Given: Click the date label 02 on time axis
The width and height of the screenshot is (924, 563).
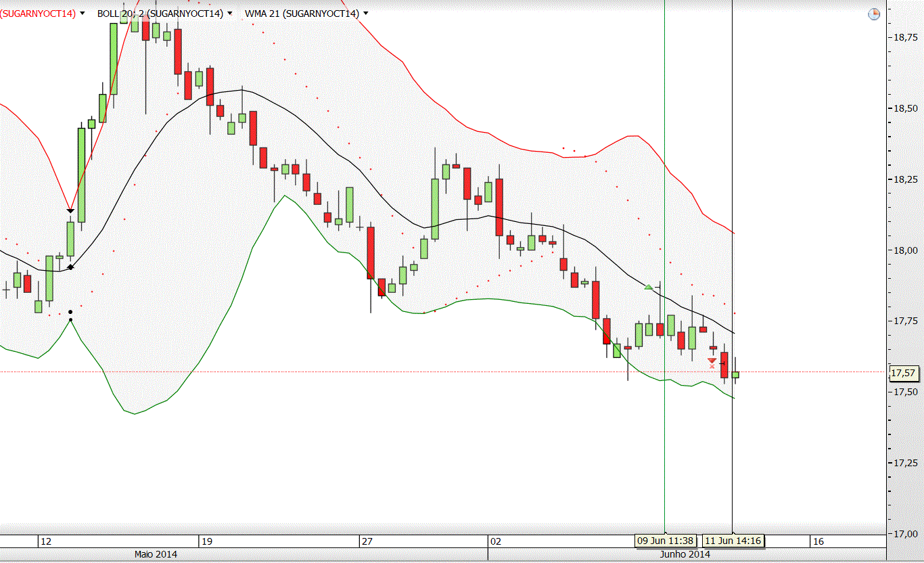Looking at the screenshot, I should tap(496, 541).
